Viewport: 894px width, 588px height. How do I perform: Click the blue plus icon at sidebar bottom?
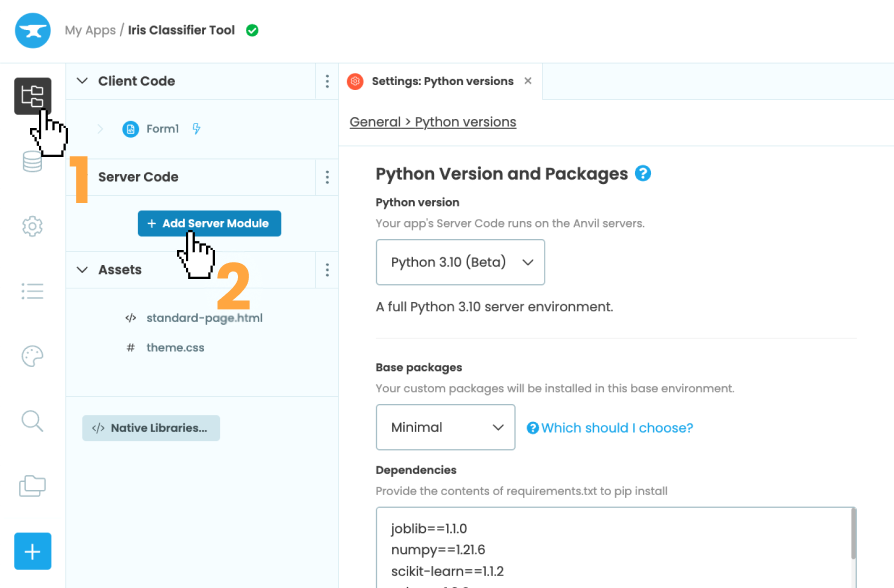point(32,551)
